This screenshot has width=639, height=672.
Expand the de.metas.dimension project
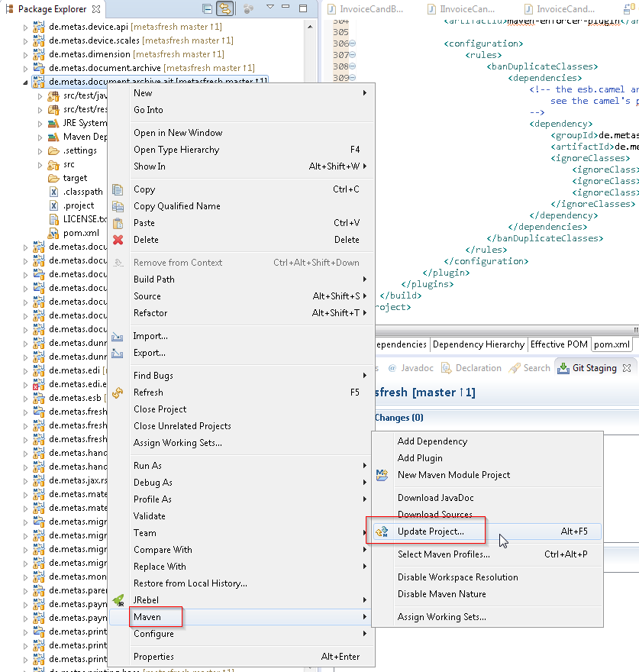pyautogui.click(x=25, y=55)
